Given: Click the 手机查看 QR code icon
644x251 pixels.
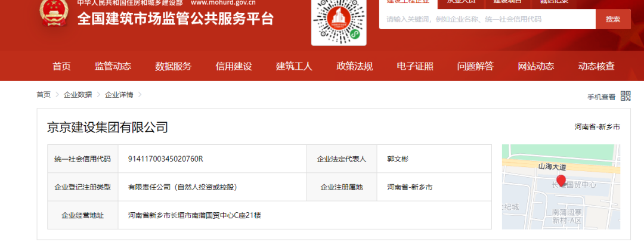Looking at the screenshot, I should [626, 96].
